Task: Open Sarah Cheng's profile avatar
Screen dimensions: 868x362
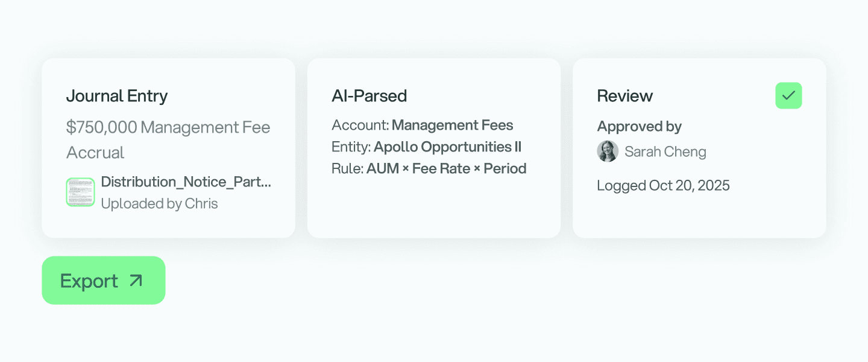Action: [608, 151]
